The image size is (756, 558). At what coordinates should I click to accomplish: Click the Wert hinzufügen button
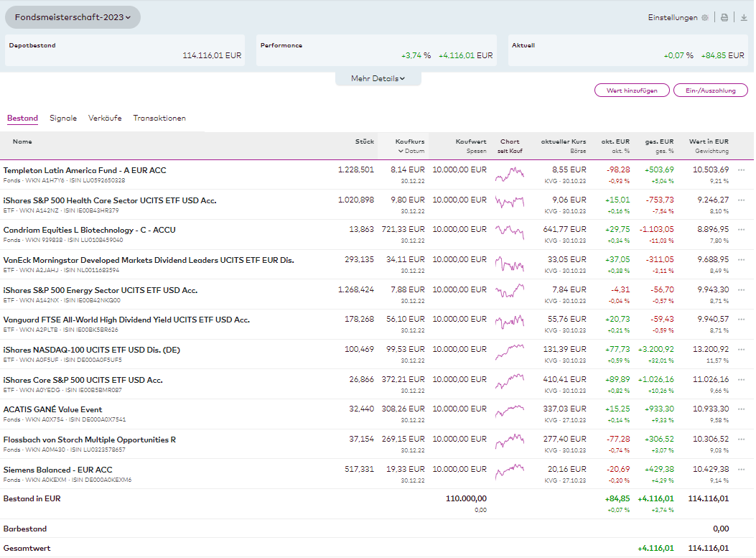[x=632, y=90]
